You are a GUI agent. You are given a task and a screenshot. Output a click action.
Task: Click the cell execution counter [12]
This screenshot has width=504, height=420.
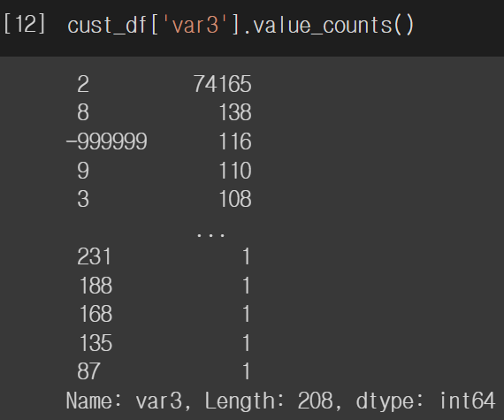(25, 24)
